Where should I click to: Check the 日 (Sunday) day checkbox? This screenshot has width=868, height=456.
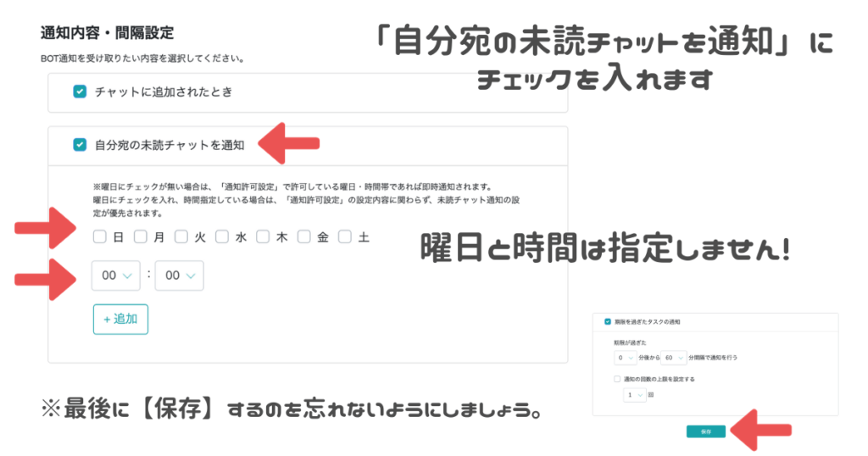pos(100,237)
